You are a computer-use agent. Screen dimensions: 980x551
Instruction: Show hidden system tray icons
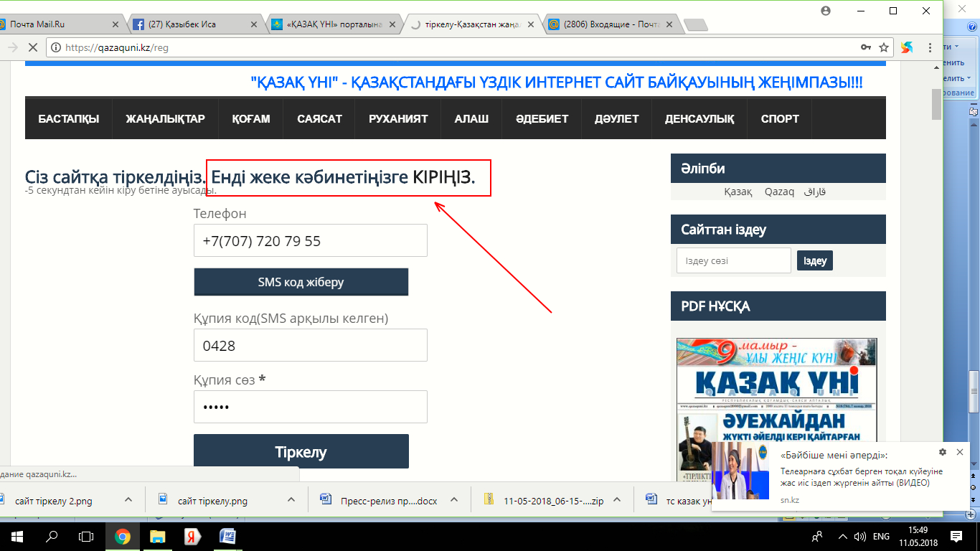tap(844, 536)
